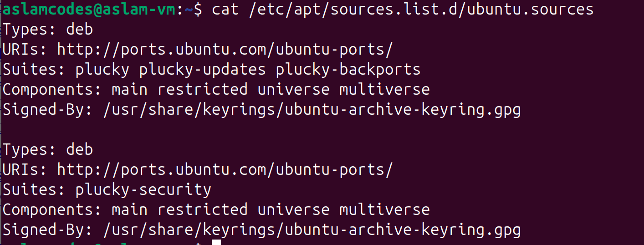Click the ports URL above the plucky-backports line

tap(225, 49)
